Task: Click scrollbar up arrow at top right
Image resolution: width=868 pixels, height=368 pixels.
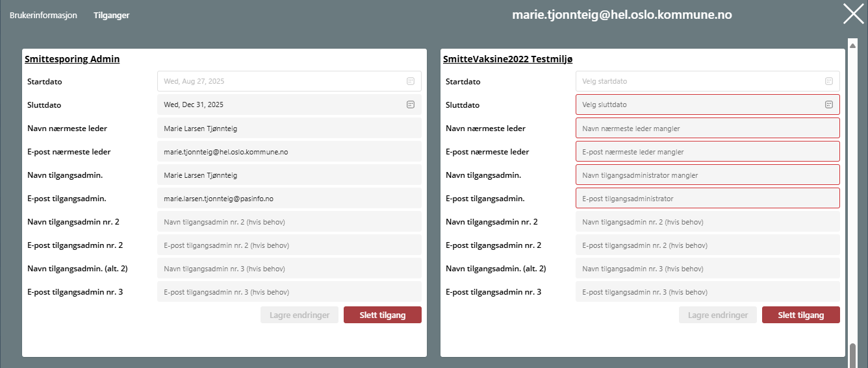Action: [852, 43]
